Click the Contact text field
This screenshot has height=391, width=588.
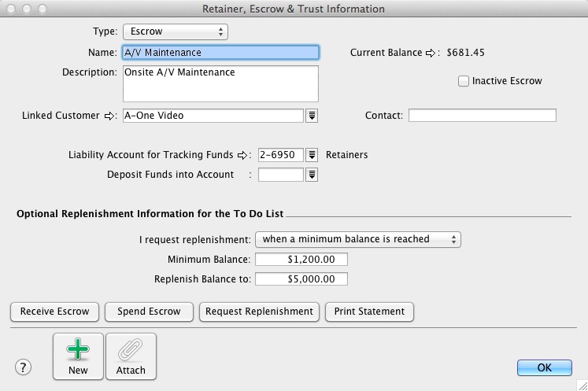click(482, 116)
